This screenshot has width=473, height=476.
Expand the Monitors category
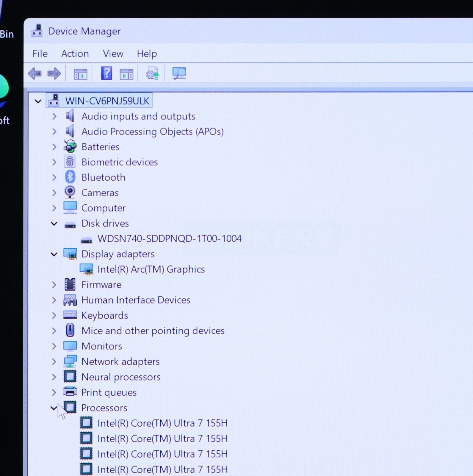54,346
